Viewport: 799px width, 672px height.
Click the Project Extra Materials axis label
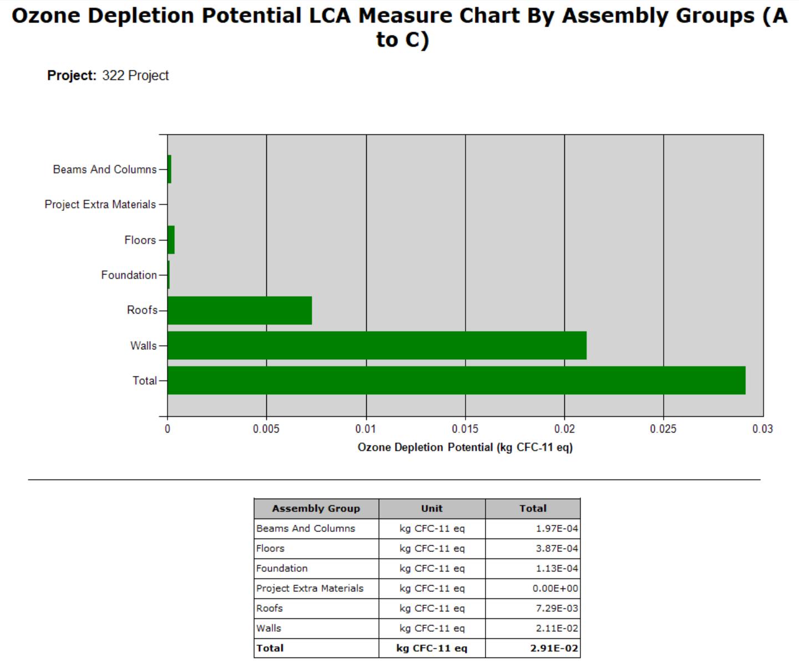(x=100, y=205)
